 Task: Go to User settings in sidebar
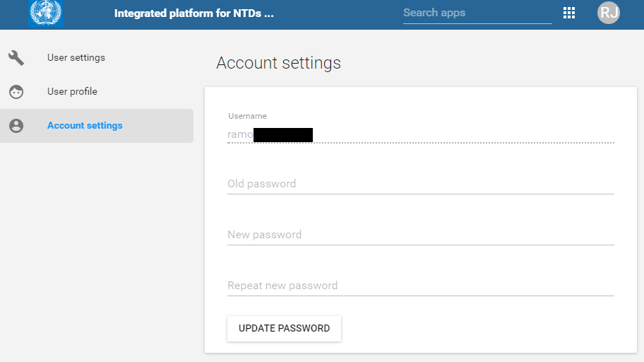pyautogui.click(x=76, y=58)
